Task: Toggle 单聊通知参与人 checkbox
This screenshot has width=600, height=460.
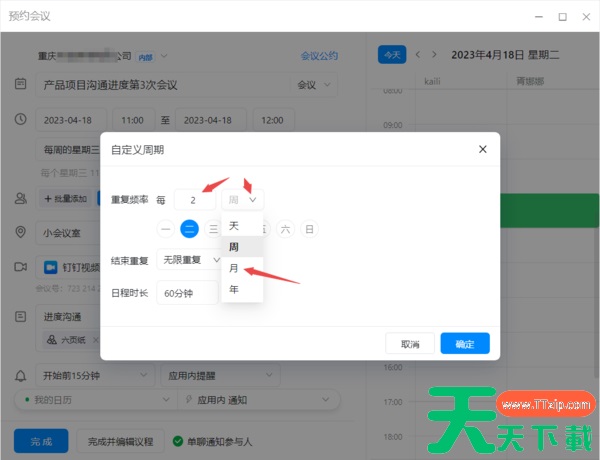Action: click(x=178, y=441)
